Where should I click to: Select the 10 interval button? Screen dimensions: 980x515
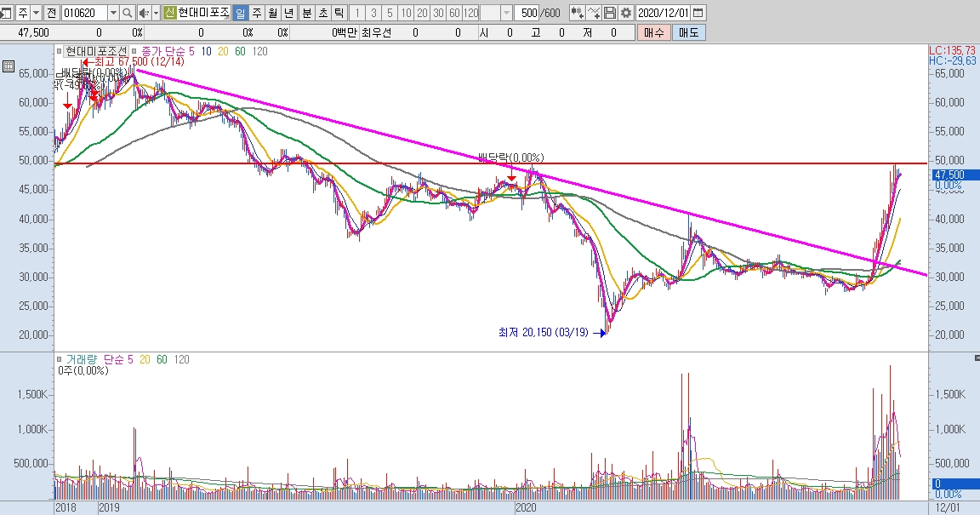[x=406, y=13]
